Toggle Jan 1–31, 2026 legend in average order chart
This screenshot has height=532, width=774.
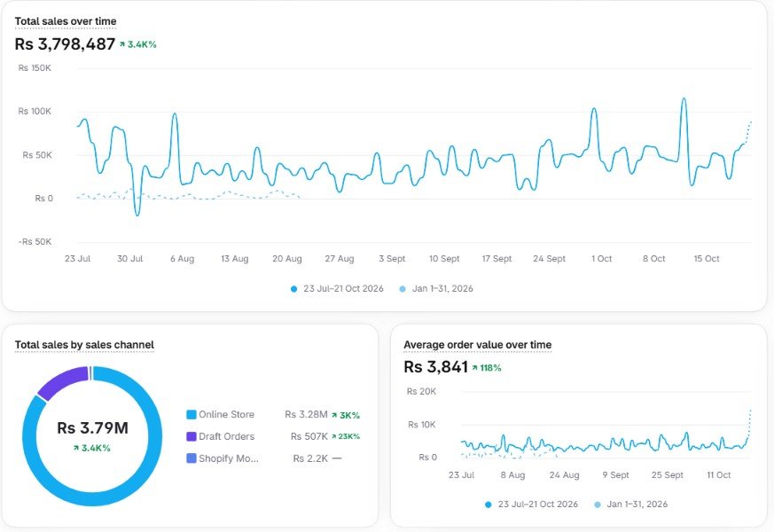[631, 505]
